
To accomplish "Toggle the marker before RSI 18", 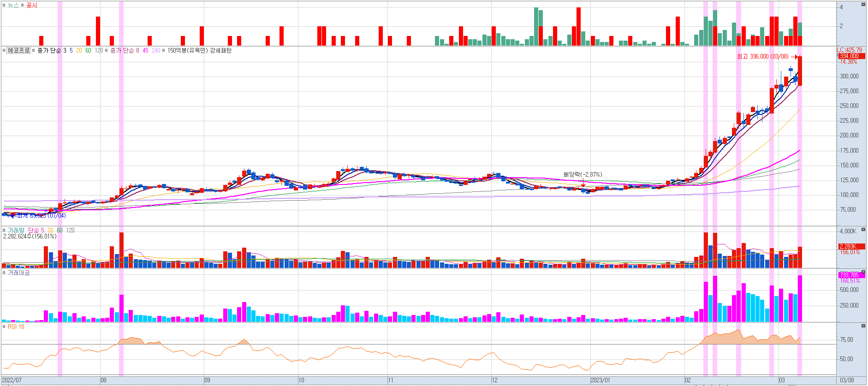I will [4, 327].
